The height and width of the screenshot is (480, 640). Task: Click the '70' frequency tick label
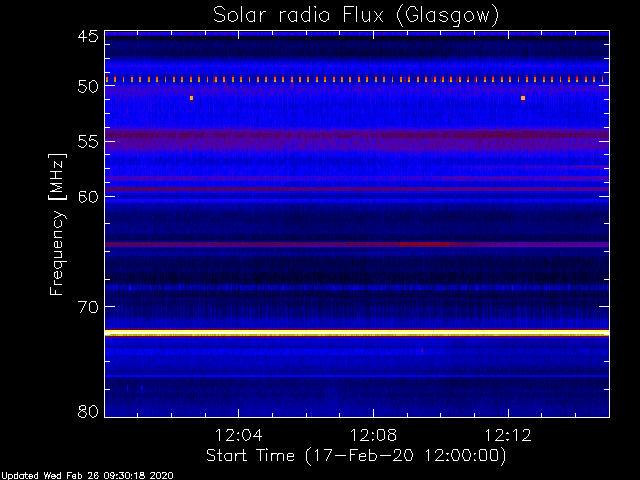[88, 307]
